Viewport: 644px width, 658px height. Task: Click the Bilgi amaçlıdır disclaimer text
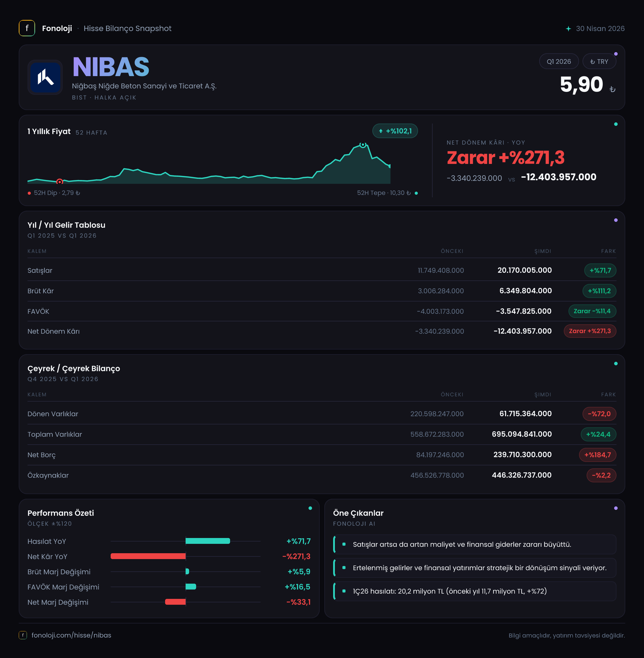[566, 635]
